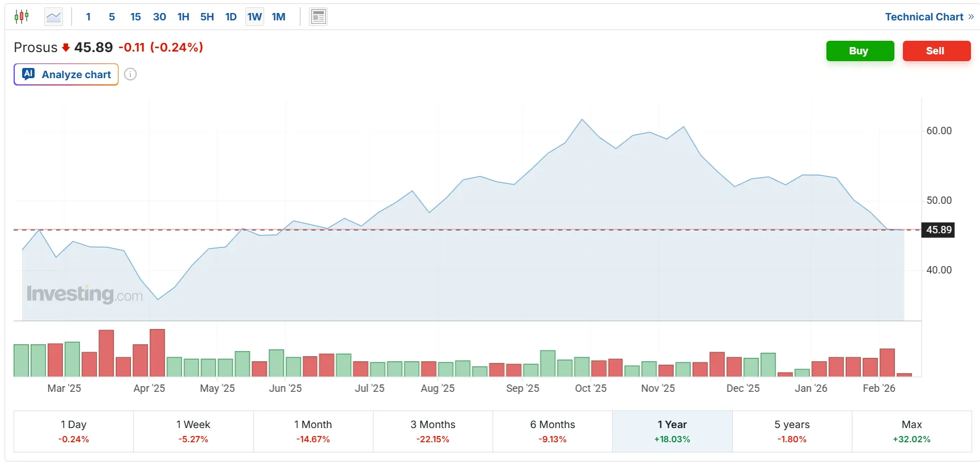Switch to candlestick chart type
The height and width of the screenshot is (466, 980).
(22, 16)
